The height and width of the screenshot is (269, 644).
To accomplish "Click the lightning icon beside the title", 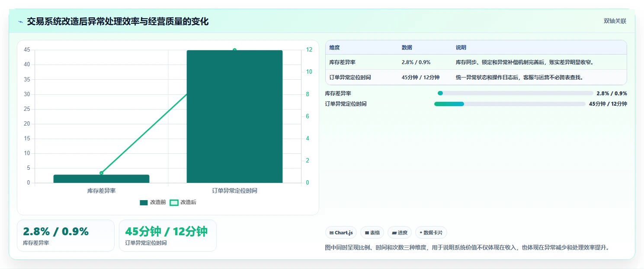I will tap(20, 22).
